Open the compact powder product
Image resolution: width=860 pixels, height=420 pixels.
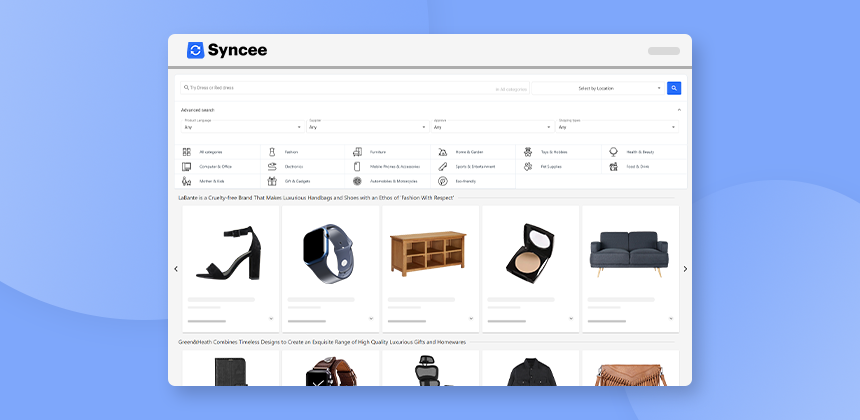pos(530,269)
